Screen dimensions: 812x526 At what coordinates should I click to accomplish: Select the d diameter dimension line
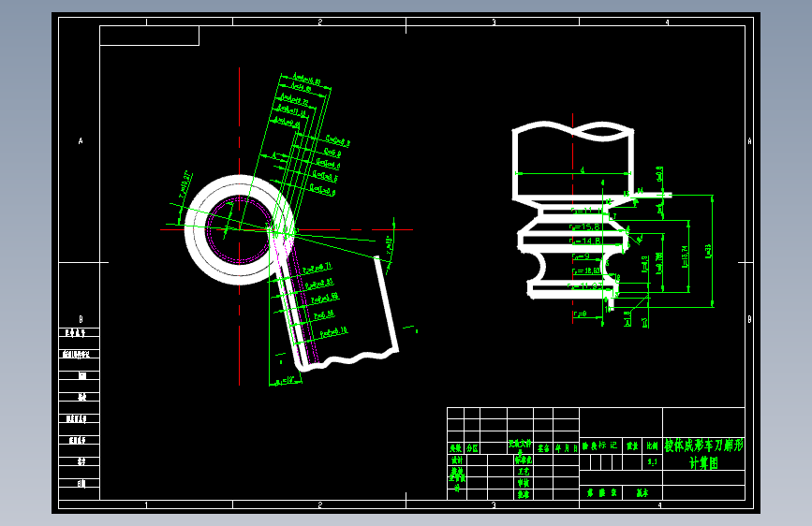[574, 173]
